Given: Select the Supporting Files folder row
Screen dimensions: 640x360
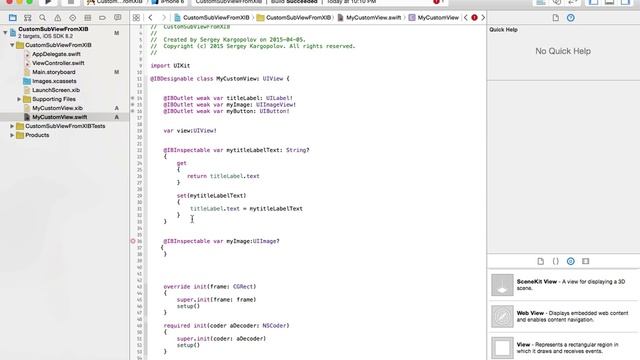Looking at the screenshot, I should [64, 99].
